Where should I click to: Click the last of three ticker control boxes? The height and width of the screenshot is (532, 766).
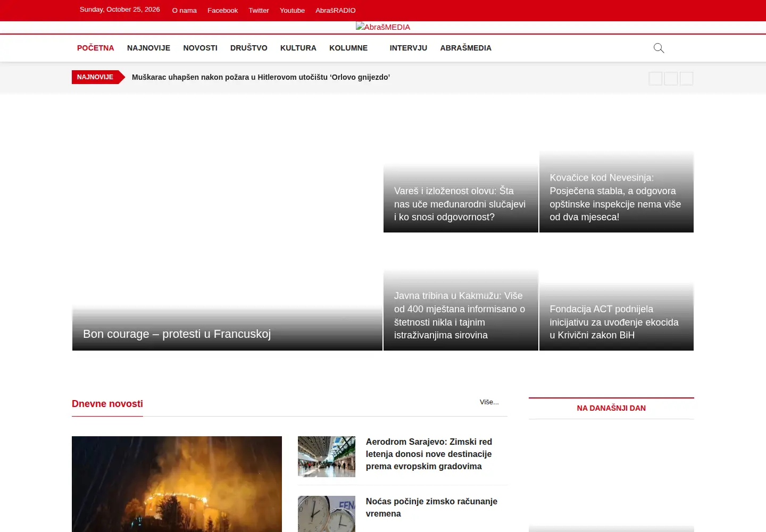tap(687, 79)
